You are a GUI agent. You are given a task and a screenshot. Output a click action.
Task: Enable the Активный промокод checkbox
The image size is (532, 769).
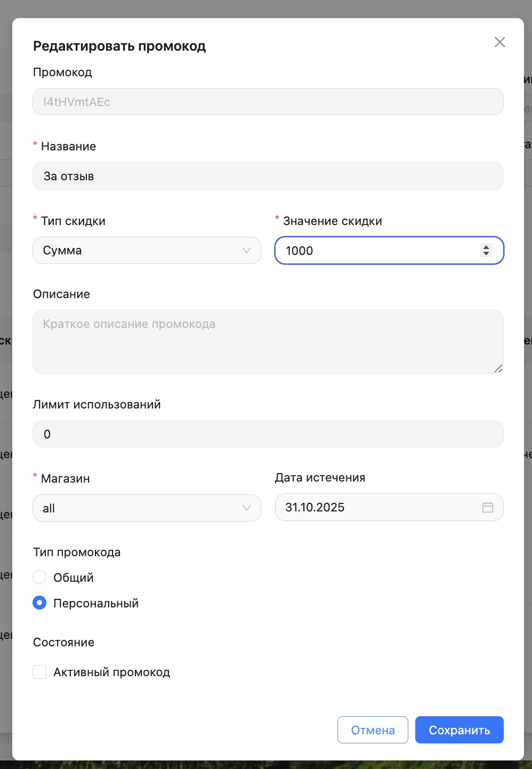coord(39,671)
